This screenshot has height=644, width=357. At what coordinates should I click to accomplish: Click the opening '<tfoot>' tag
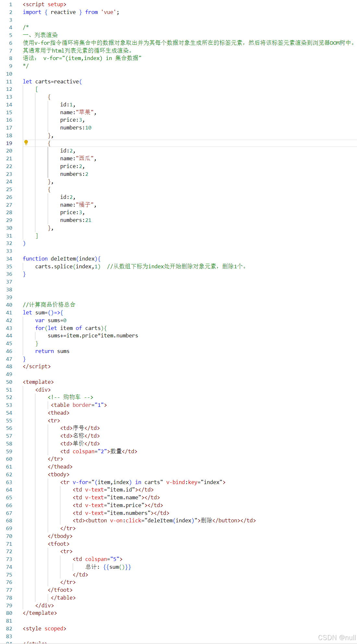pos(59,544)
